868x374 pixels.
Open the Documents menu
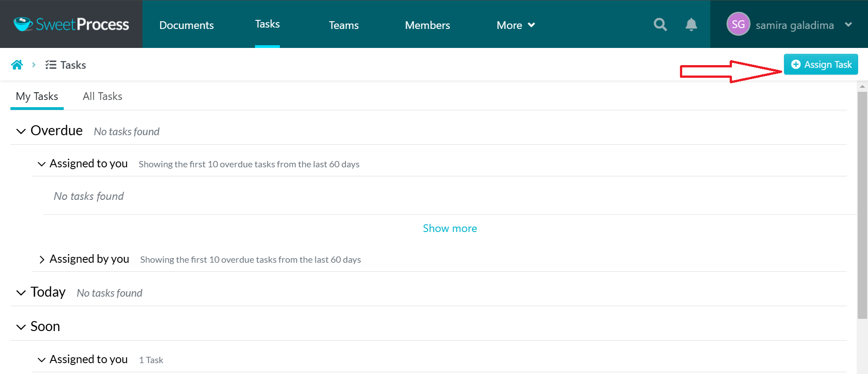186,25
